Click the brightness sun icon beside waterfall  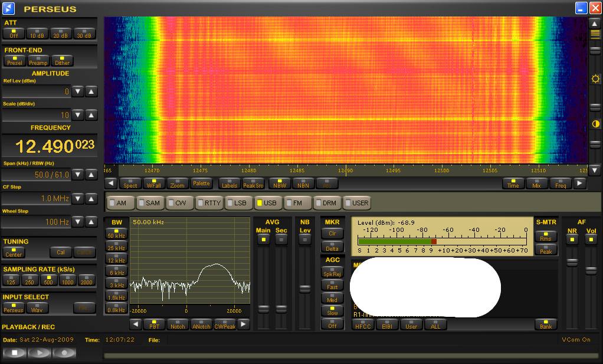(x=595, y=79)
